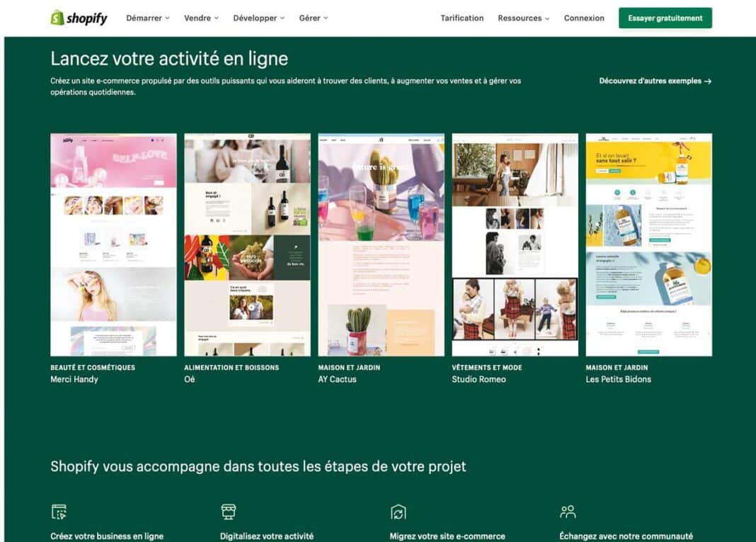Viewport: 756px width, 542px height.
Task: Click the Créez votre business en ligne heading
Action: [x=107, y=536]
